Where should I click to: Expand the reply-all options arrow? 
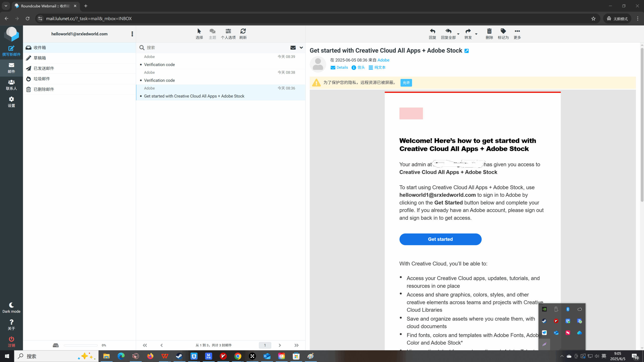458,34
